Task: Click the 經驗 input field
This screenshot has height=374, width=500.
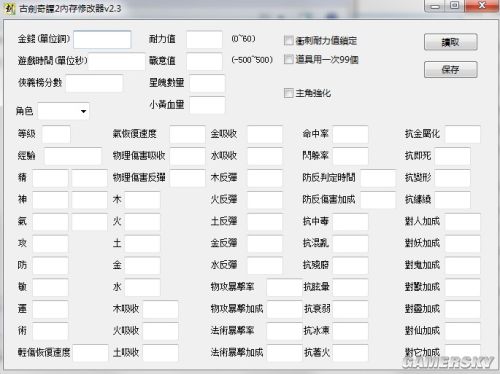Action: (x=73, y=156)
